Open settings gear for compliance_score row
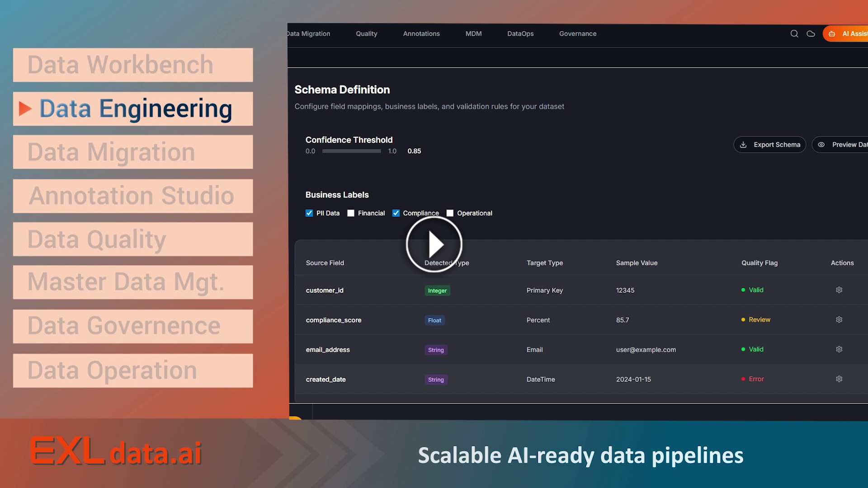Viewport: 868px width, 488px height. [x=839, y=320]
